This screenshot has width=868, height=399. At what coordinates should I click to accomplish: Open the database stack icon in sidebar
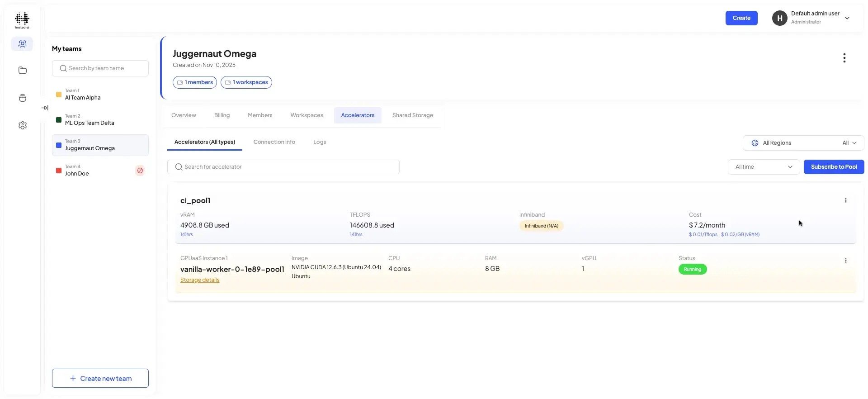point(22,98)
